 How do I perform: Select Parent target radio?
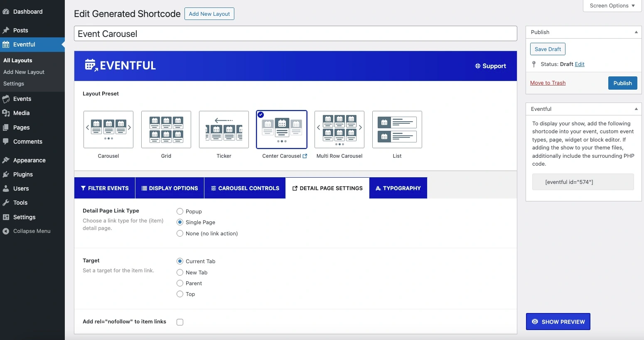pos(180,283)
